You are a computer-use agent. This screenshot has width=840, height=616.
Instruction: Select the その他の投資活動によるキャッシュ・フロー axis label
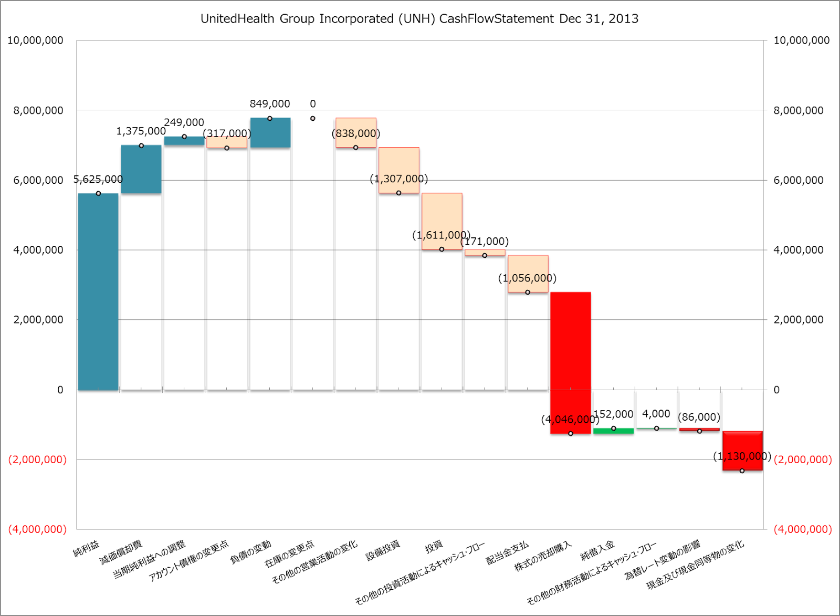point(421,572)
